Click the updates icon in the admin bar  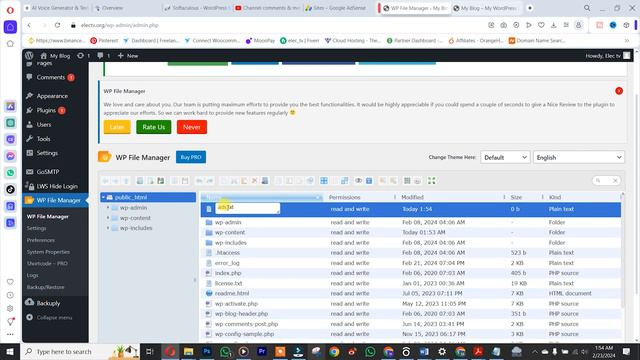83,56
